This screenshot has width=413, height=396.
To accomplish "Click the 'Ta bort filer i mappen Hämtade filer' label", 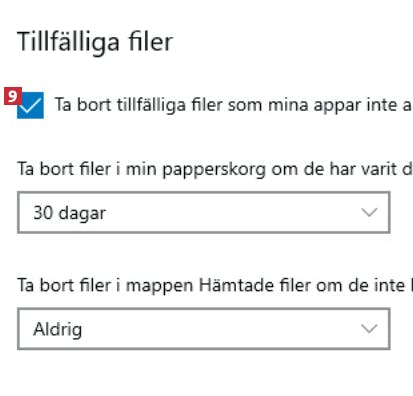I will coord(215,286).
